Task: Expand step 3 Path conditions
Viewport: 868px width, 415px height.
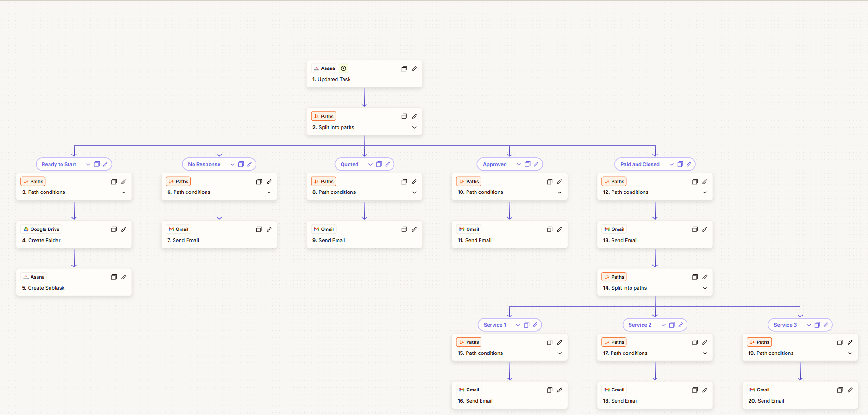Action: (x=124, y=192)
